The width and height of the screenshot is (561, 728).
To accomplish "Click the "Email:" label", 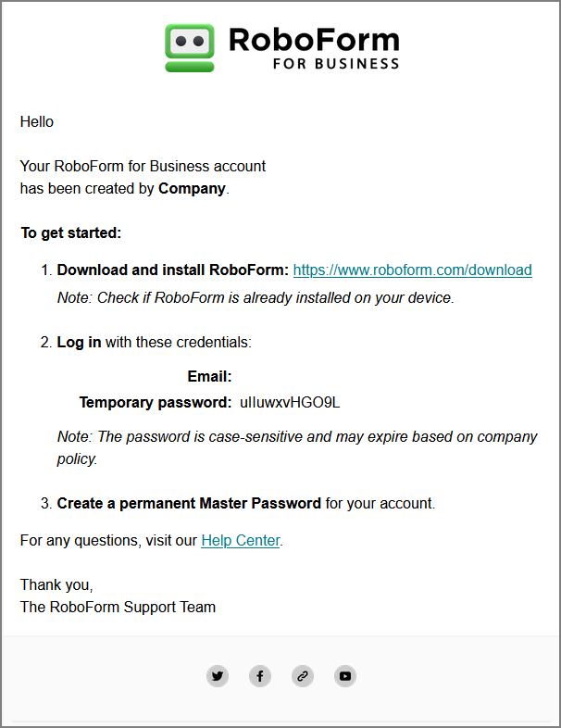I will pyautogui.click(x=209, y=376).
